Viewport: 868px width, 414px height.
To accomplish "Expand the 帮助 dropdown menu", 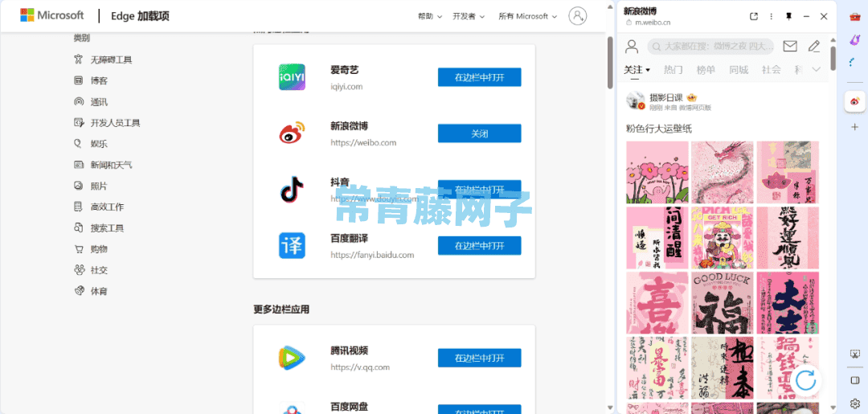I will (x=429, y=16).
